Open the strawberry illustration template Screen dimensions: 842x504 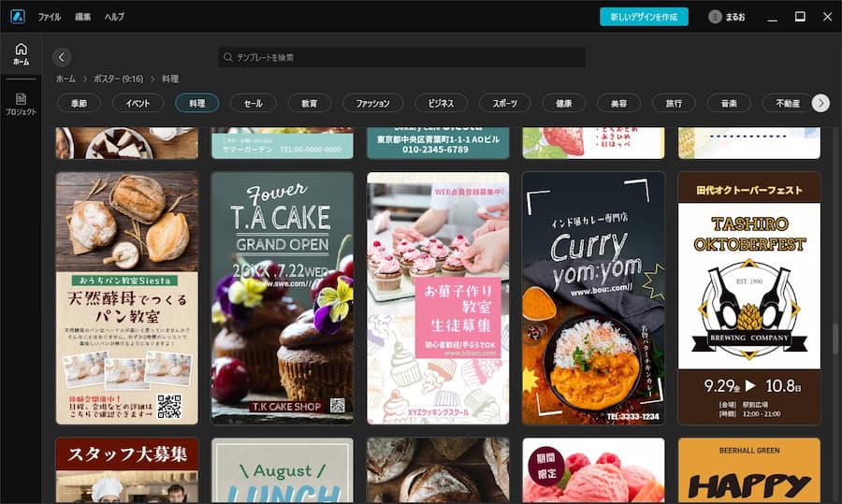593,143
